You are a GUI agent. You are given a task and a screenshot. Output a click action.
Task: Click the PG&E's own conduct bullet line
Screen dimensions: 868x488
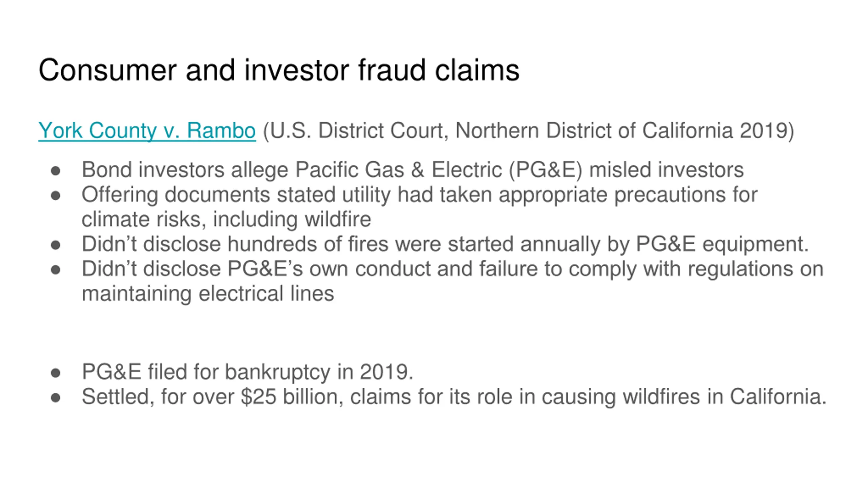tap(453, 269)
